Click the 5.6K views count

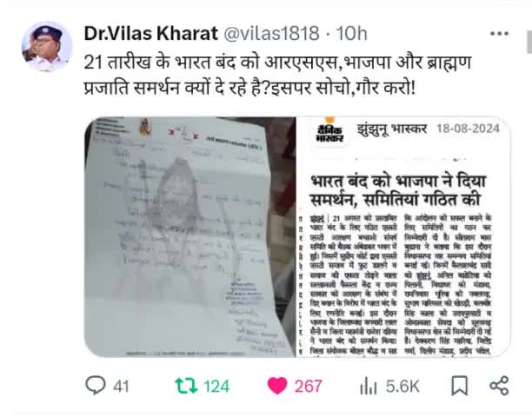point(402,387)
